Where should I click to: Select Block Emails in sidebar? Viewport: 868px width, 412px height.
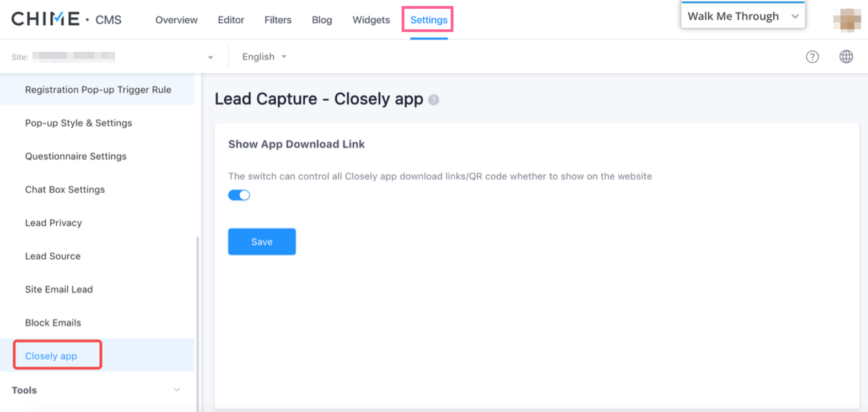(53, 323)
